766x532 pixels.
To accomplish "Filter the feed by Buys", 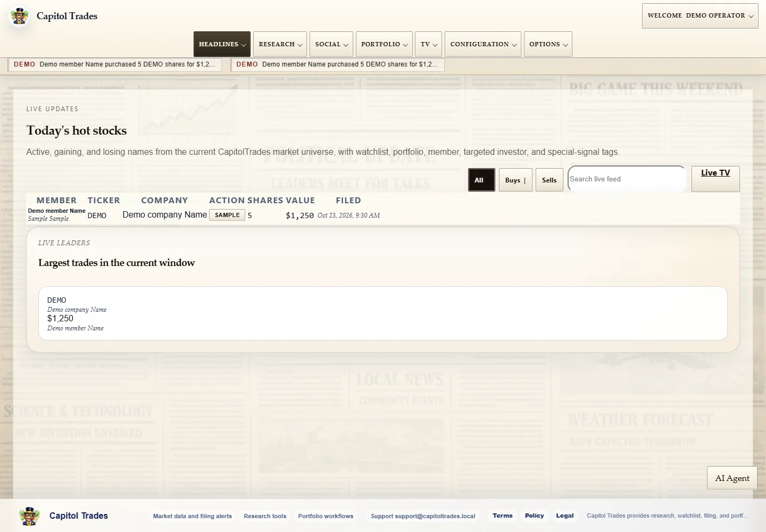I will pos(515,180).
